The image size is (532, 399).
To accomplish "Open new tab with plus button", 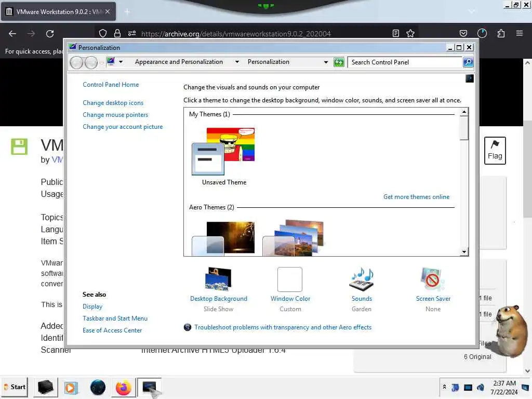I will (127, 12).
